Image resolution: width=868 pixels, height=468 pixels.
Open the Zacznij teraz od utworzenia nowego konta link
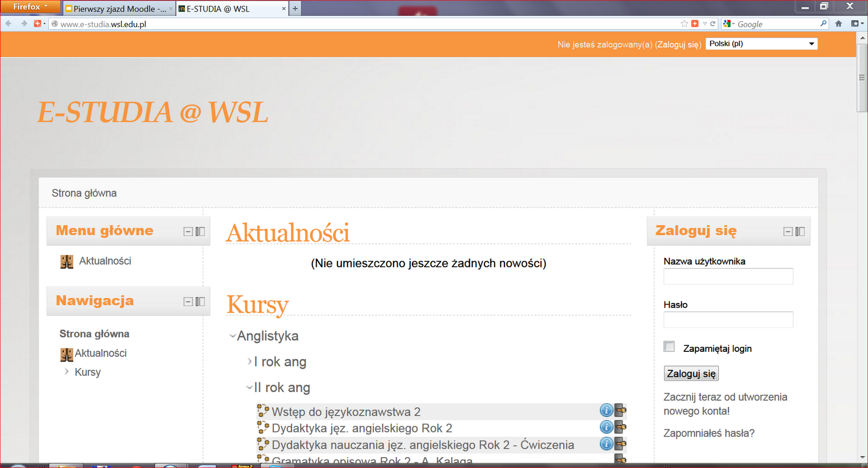click(x=725, y=404)
